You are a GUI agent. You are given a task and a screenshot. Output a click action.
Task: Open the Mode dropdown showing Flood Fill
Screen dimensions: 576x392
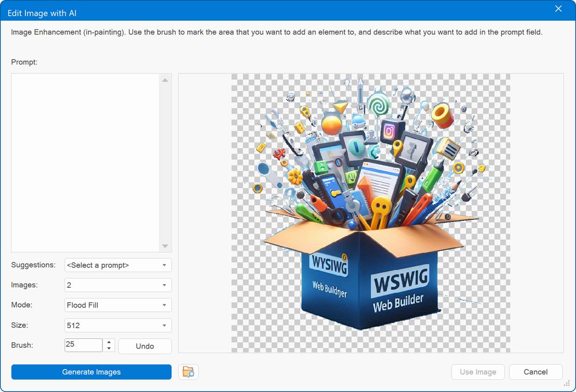coord(118,305)
